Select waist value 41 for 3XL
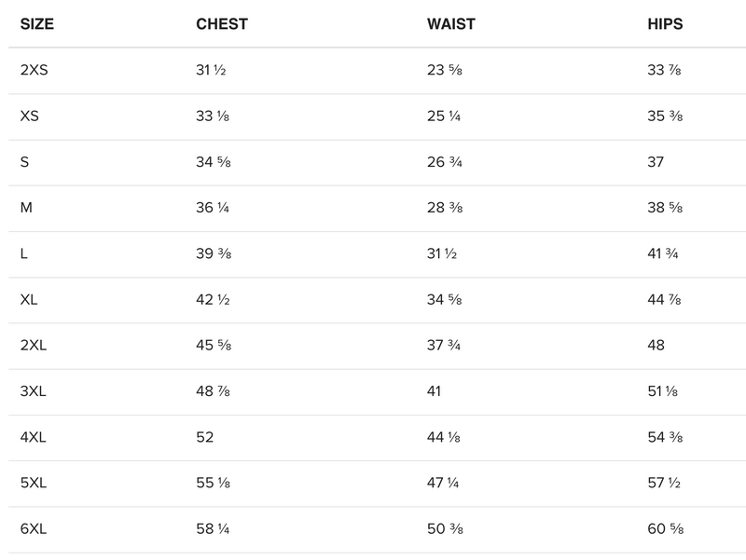746x560 pixels. tap(434, 391)
